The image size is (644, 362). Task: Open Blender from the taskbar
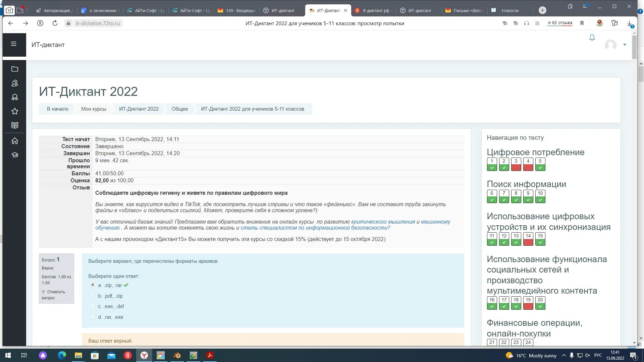177,355
